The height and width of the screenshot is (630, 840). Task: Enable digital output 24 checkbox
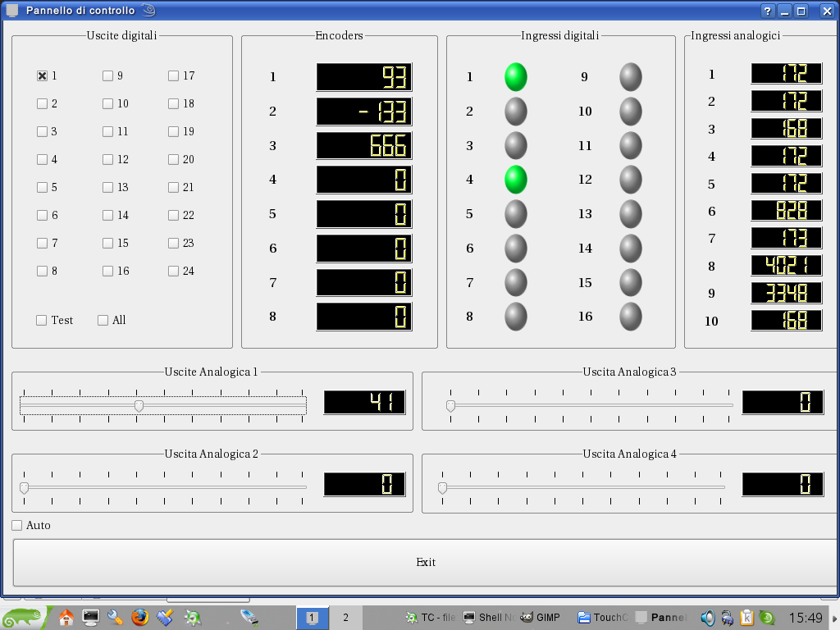tap(173, 271)
